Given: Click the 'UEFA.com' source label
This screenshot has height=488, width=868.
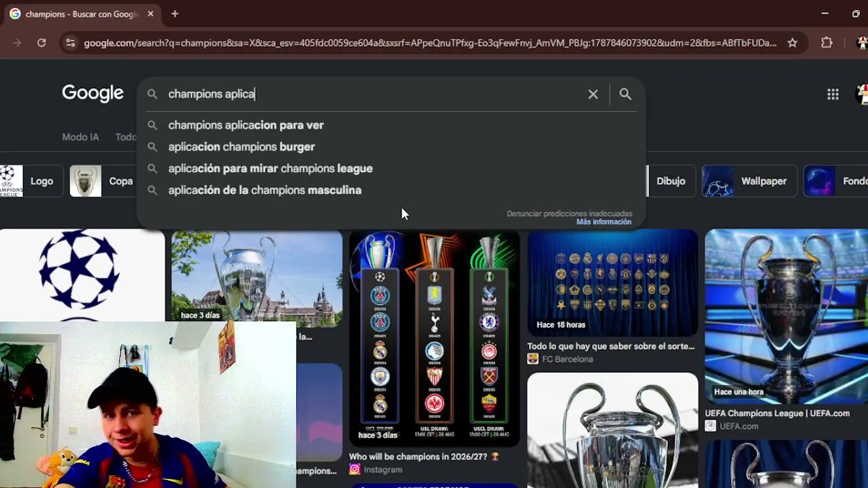Looking at the screenshot, I should click(738, 426).
